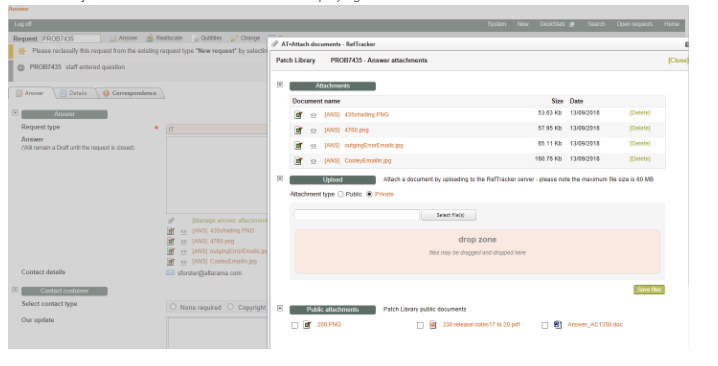Open the Search menu item

click(596, 24)
